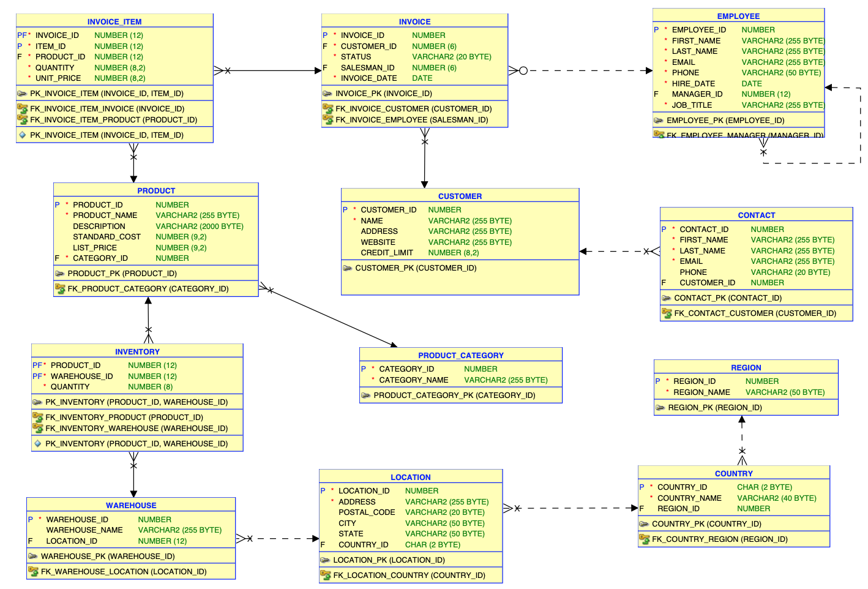The image size is (868, 589).
Task: Click the WAREHOUSE_NAME column in WAREHOUSE
Action: click(84, 530)
